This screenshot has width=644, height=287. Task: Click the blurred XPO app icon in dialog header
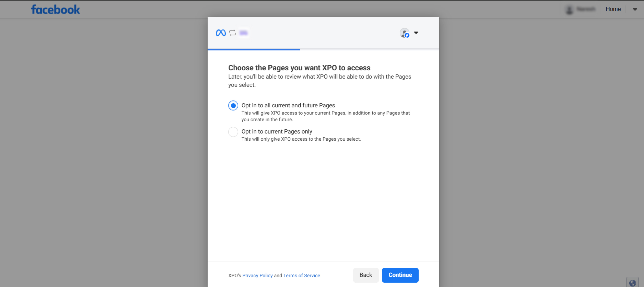pyautogui.click(x=243, y=33)
